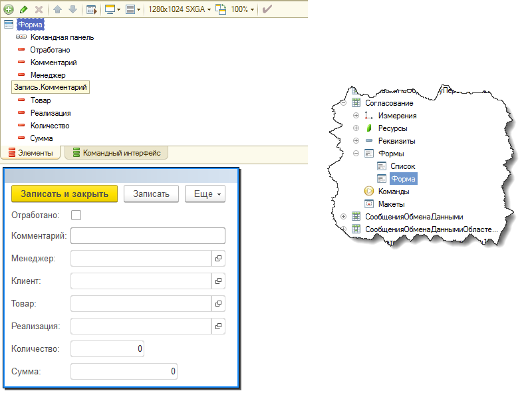Screen dimensions: 532x393
Task: Click the open button in Менеджер field
Action: (218, 258)
